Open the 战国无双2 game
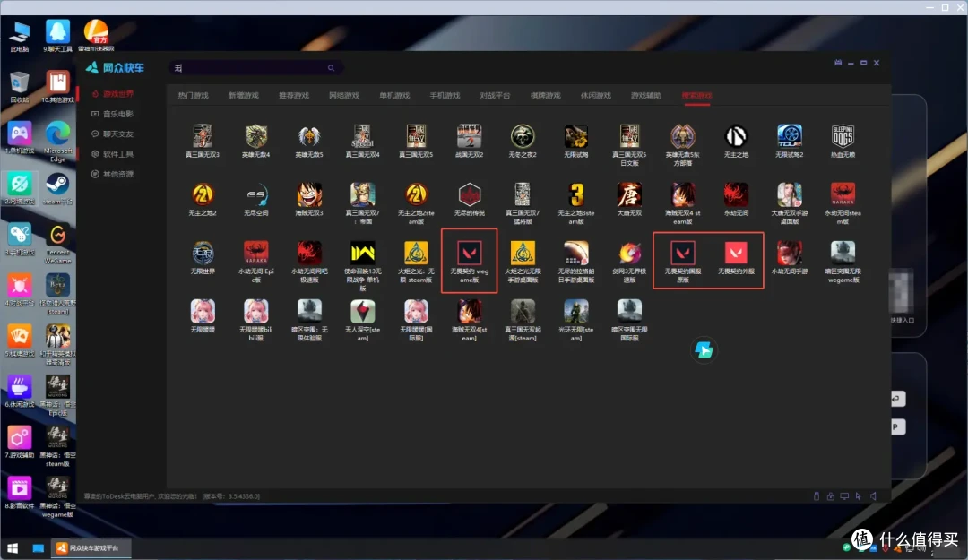The height and width of the screenshot is (560, 968). [x=469, y=136]
